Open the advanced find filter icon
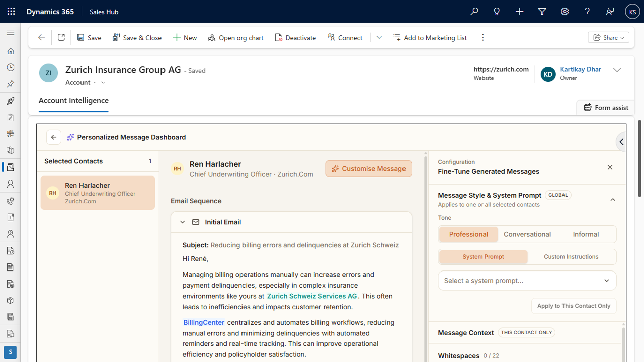Screen dimensions: 644x362 pyautogui.click(x=542, y=11)
